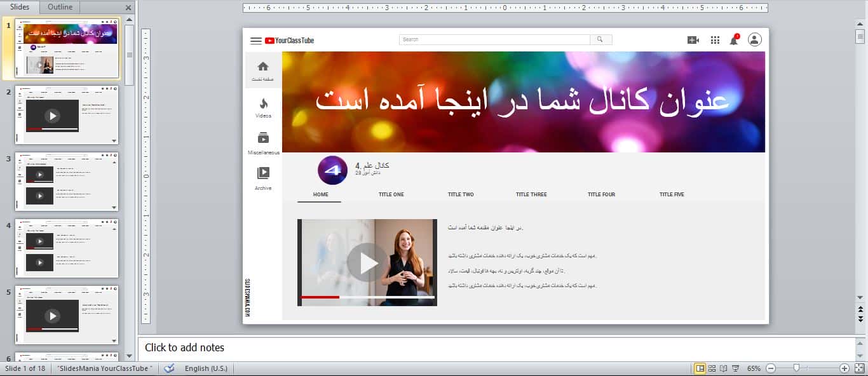This screenshot has width=868, height=376.
Task: Click the red video progress bar
Action: 320,297
